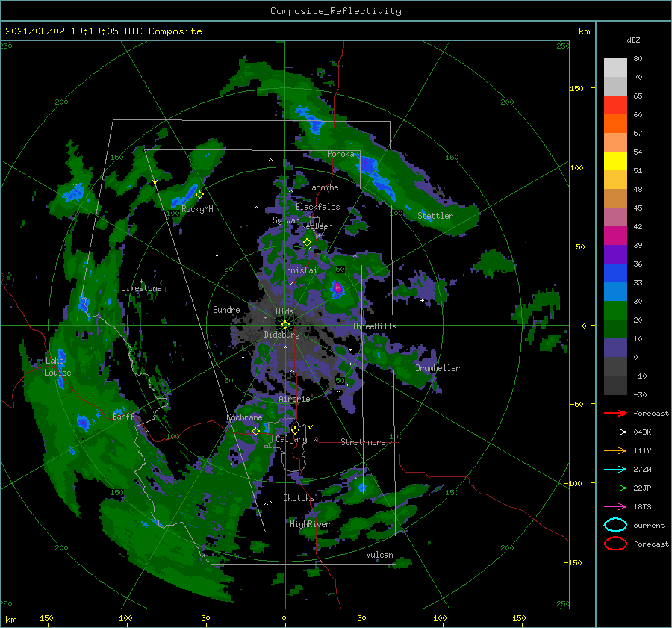Click the 80 value at legend top
This screenshot has width=672, height=628.
tap(638, 59)
